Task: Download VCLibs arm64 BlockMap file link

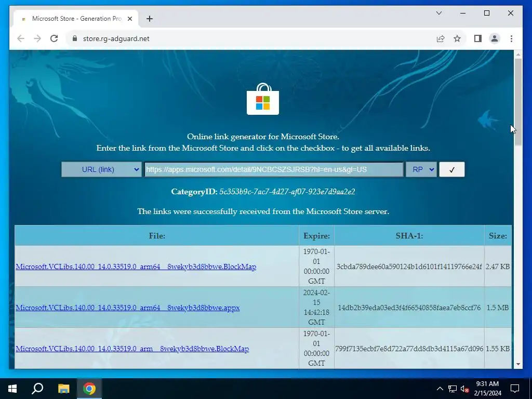Action: point(136,267)
